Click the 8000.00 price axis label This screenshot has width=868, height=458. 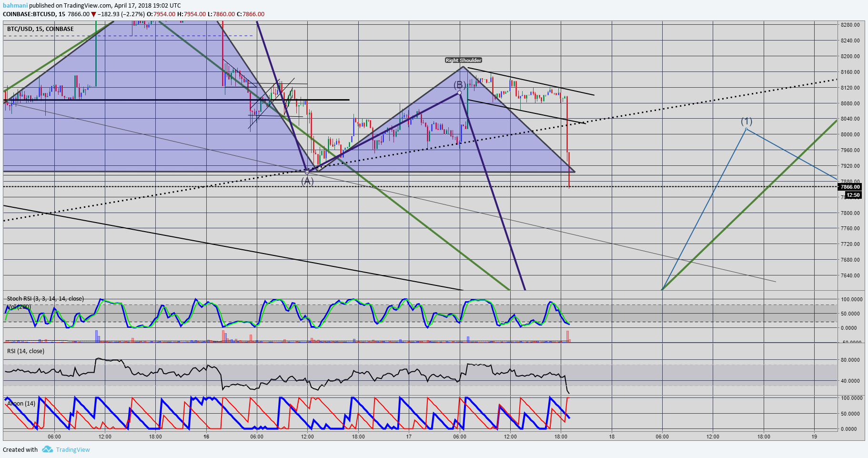tap(850, 134)
